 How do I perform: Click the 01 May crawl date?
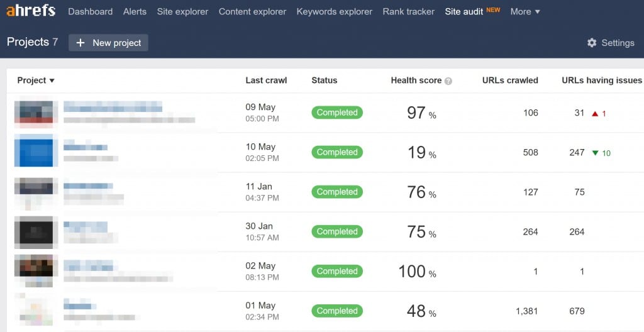[260, 306]
